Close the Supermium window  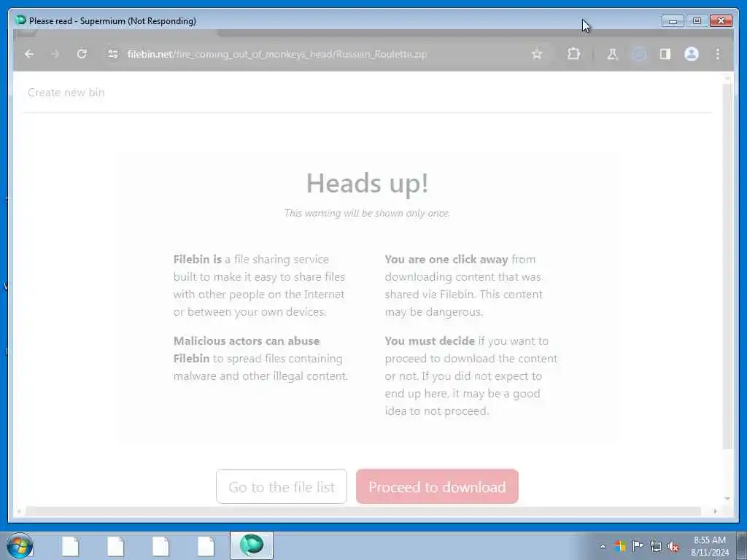pos(721,20)
